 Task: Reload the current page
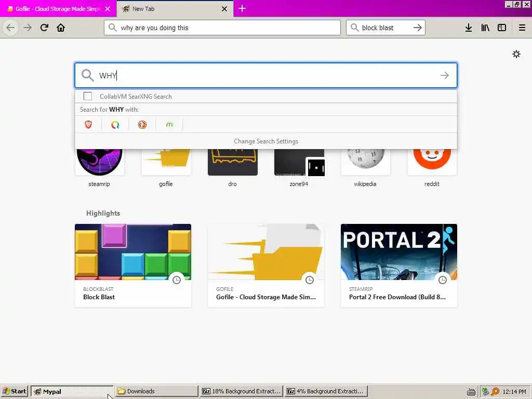[x=44, y=28]
